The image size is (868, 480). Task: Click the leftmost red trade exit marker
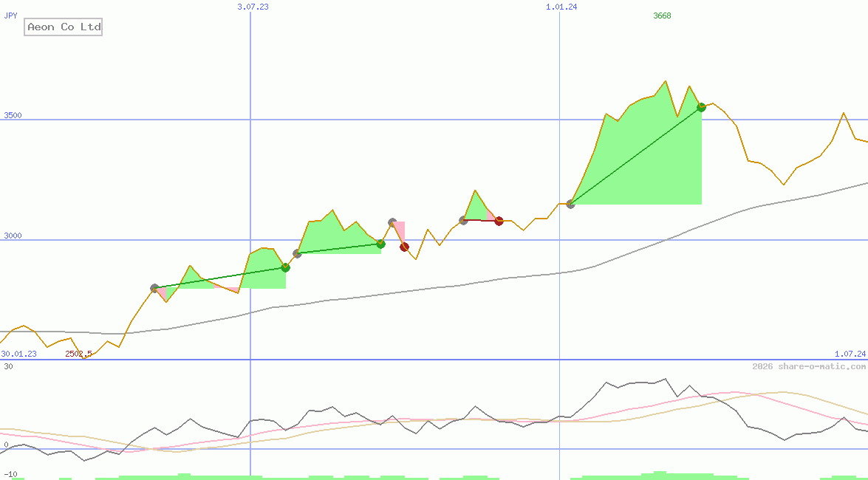click(404, 247)
